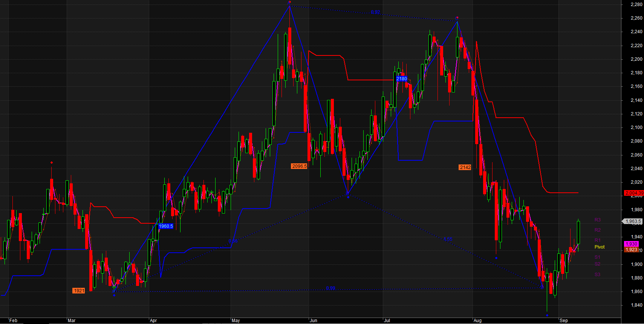This screenshot has height=324, width=644.
Task: Click the red 2,004.39 axis price tag
Action: click(x=634, y=193)
